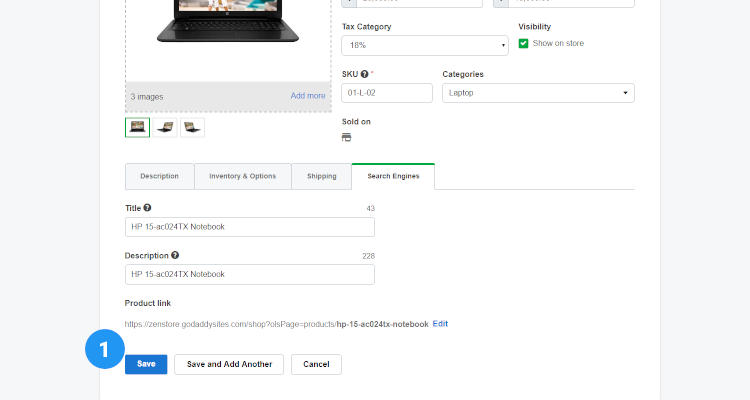750x400 pixels.
Task: Select the Search Engines tab
Action: coord(393,176)
